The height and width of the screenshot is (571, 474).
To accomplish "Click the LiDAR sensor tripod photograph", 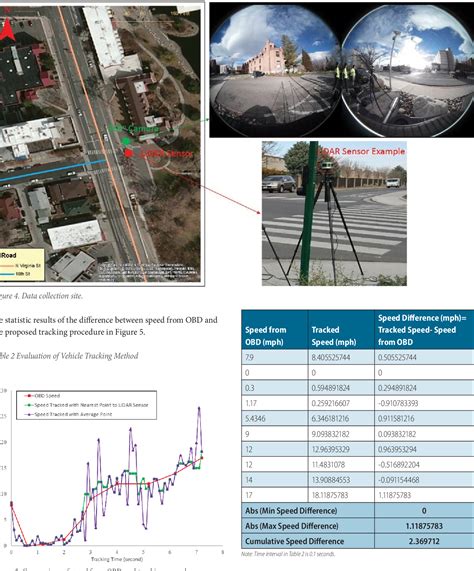I will (x=334, y=213).
